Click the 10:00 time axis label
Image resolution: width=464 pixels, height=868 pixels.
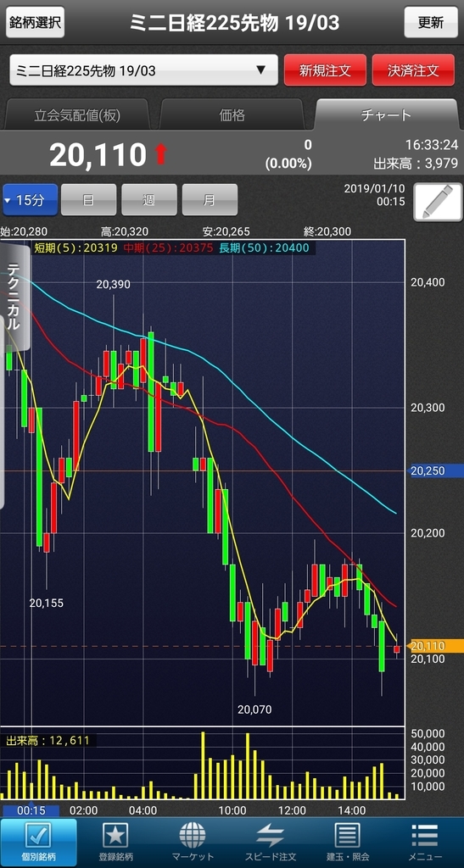232,810
